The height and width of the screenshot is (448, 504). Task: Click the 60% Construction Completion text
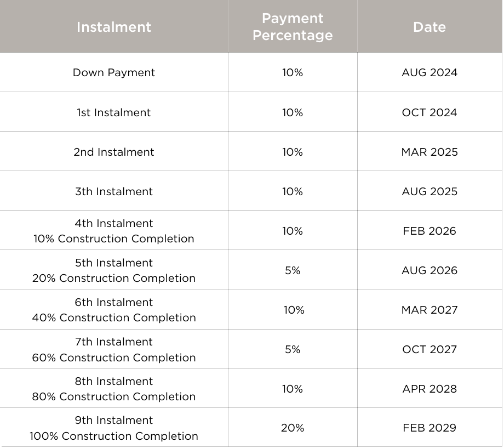pos(114,358)
